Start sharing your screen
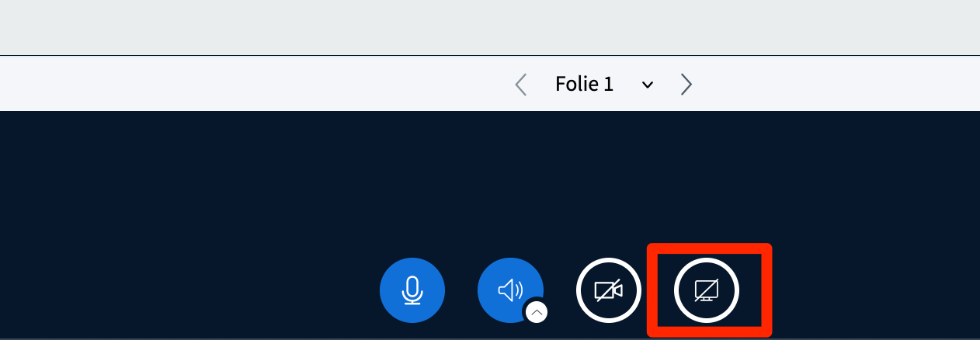 pyautogui.click(x=706, y=290)
